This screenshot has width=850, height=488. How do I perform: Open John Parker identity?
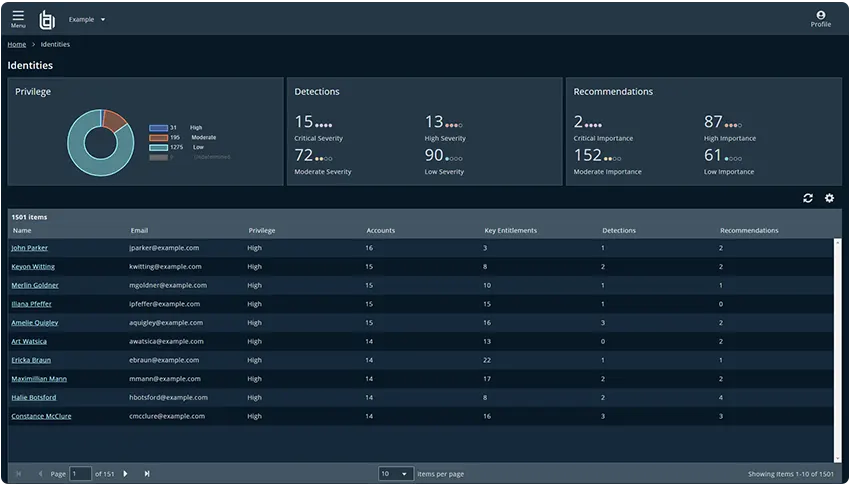click(x=29, y=248)
